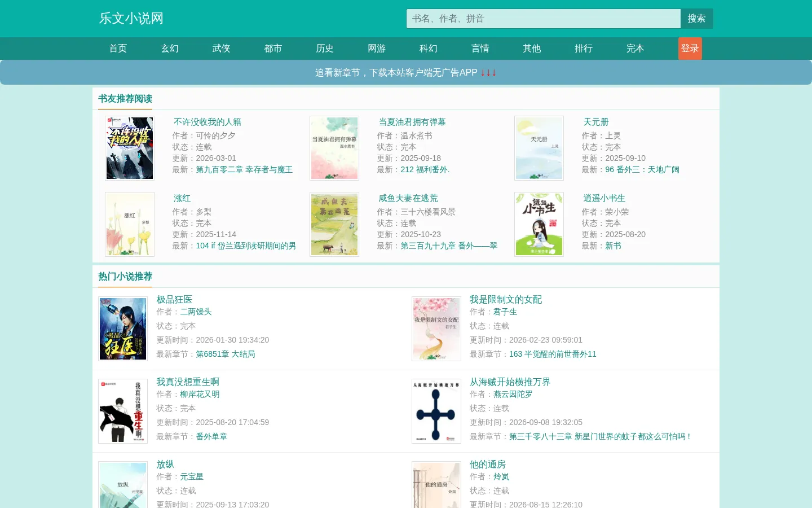Click the 登录 login button
Viewport: 812px width, 508px height.
click(690, 49)
